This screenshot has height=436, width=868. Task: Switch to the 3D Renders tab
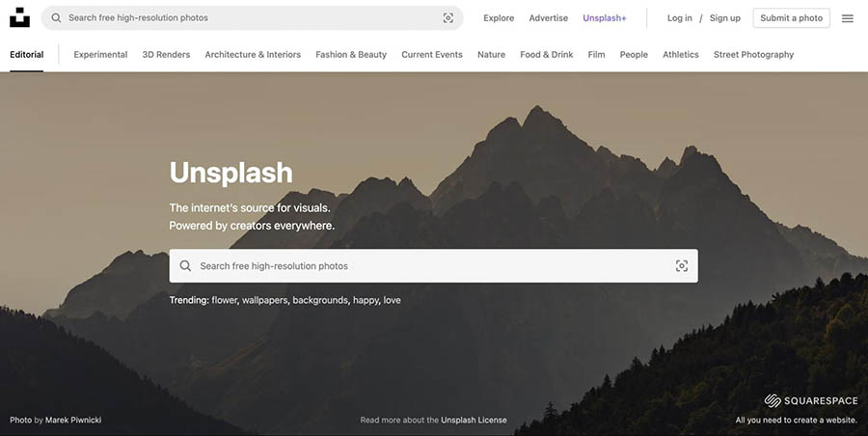[x=166, y=55]
